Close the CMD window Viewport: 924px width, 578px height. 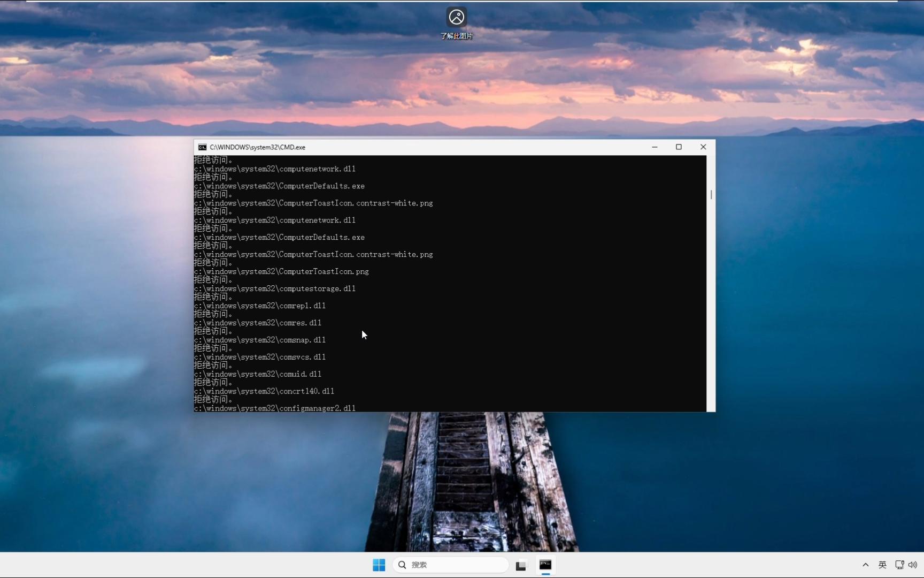[x=703, y=147]
